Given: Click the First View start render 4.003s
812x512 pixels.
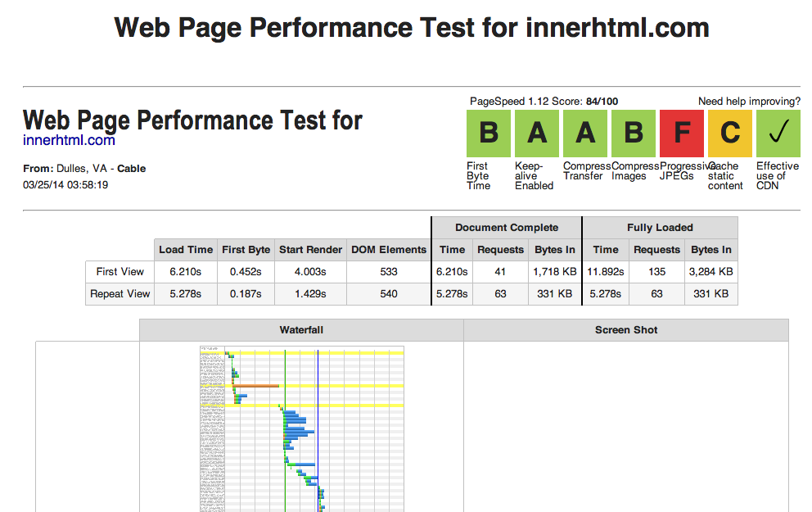Looking at the screenshot, I should point(311,271).
